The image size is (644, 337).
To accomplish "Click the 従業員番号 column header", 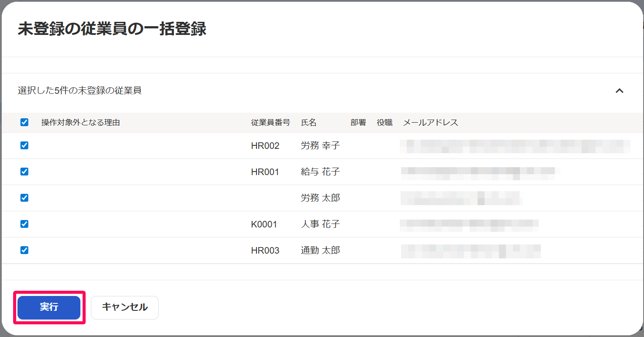I will coord(270,123).
